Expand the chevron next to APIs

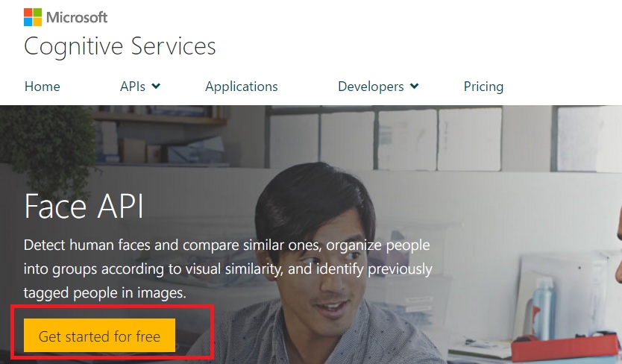coord(156,87)
